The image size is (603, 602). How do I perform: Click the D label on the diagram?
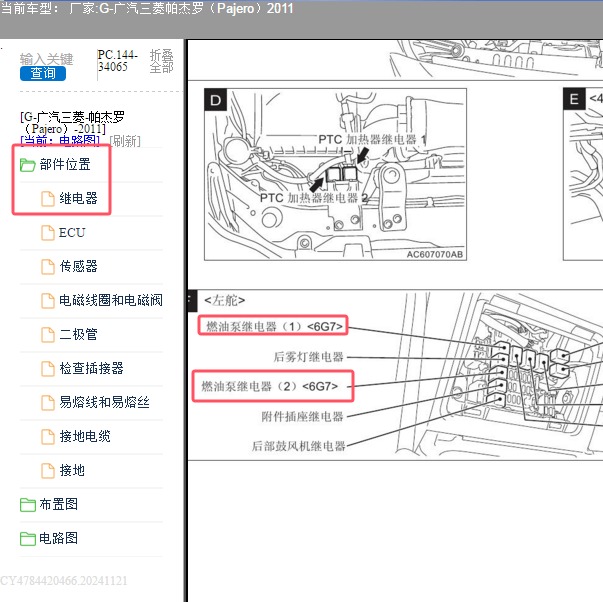(215, 100)
